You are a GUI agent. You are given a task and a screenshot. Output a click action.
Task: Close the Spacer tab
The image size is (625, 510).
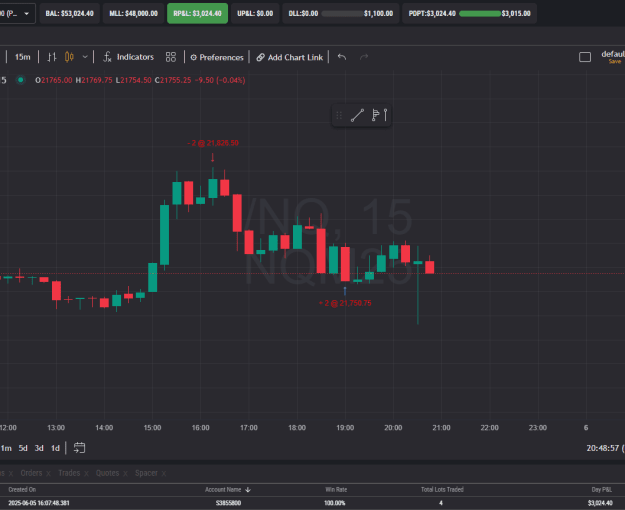(164, 474)
